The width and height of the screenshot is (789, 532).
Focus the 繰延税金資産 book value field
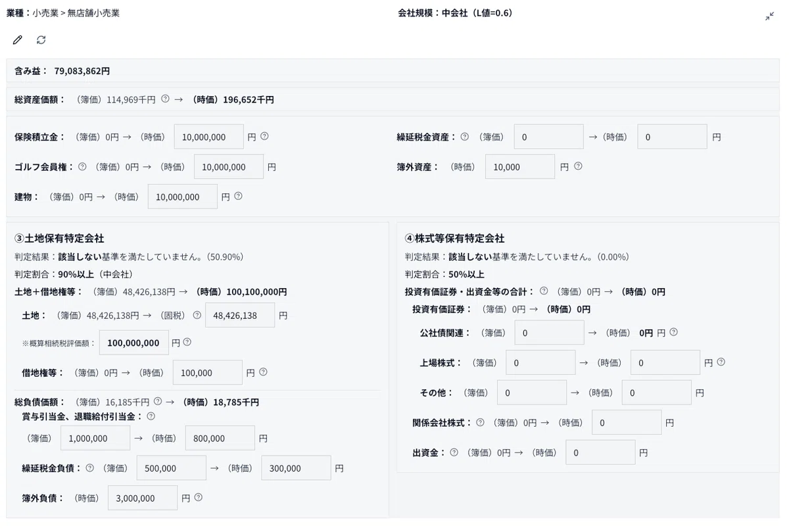click(x=549, y=137)
